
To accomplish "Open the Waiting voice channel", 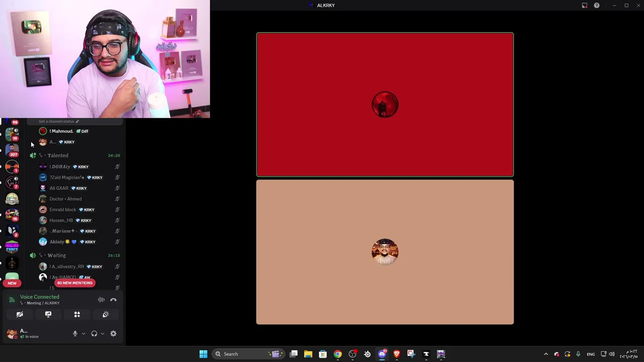I will pos(74,255).
